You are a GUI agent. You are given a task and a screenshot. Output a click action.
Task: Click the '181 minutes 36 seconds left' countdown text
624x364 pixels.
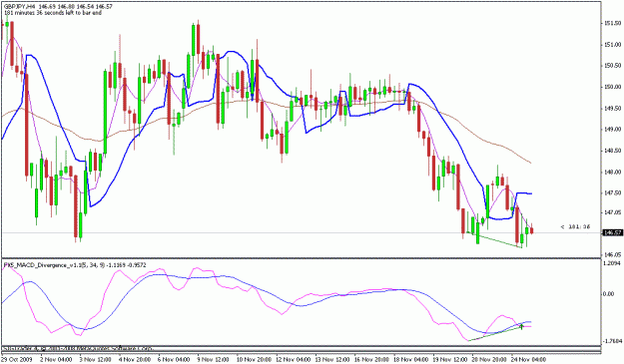pos(53,13)
